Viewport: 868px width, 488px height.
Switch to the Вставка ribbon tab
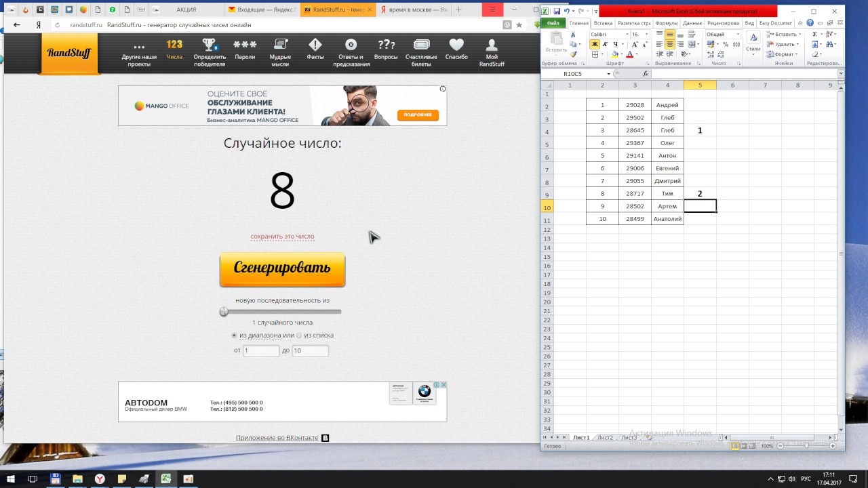tap(603, 23)
